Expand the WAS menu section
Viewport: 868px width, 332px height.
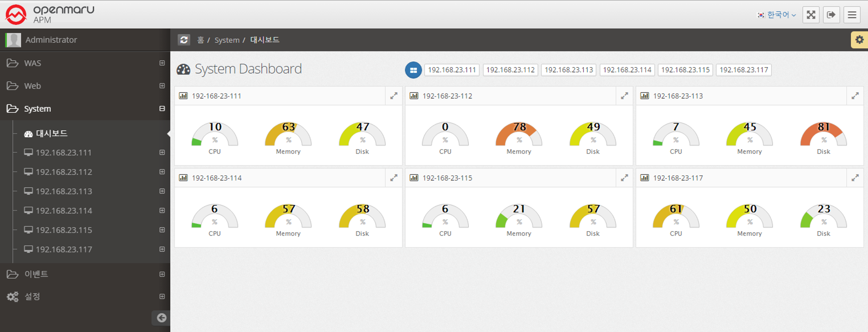click(x=33, y=63)
